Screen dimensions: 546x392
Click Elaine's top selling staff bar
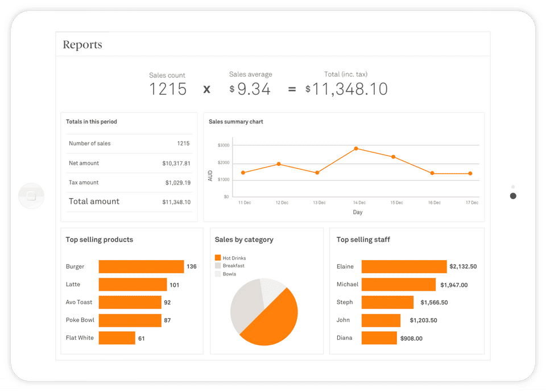click(404, 266)
